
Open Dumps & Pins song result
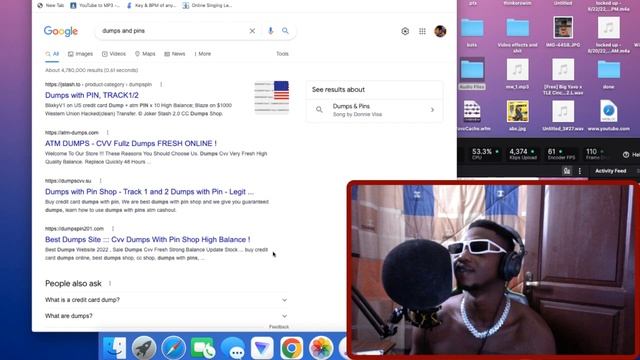tap(374, 110)
